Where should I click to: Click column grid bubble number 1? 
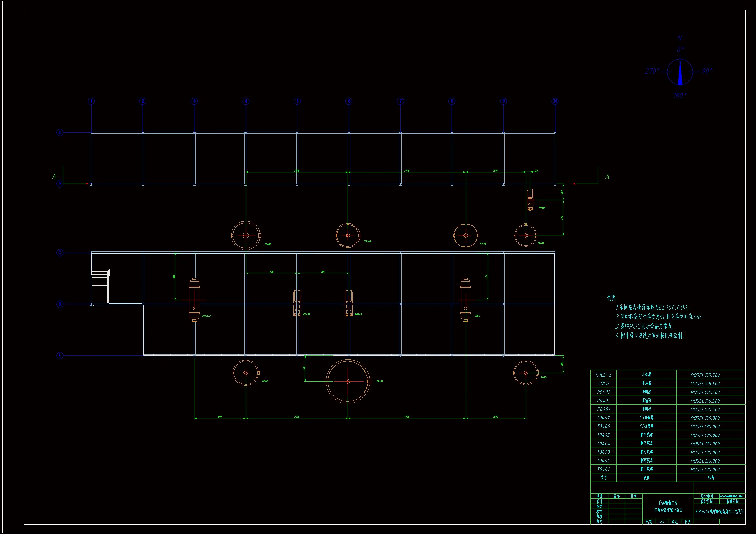coord(91,101)
